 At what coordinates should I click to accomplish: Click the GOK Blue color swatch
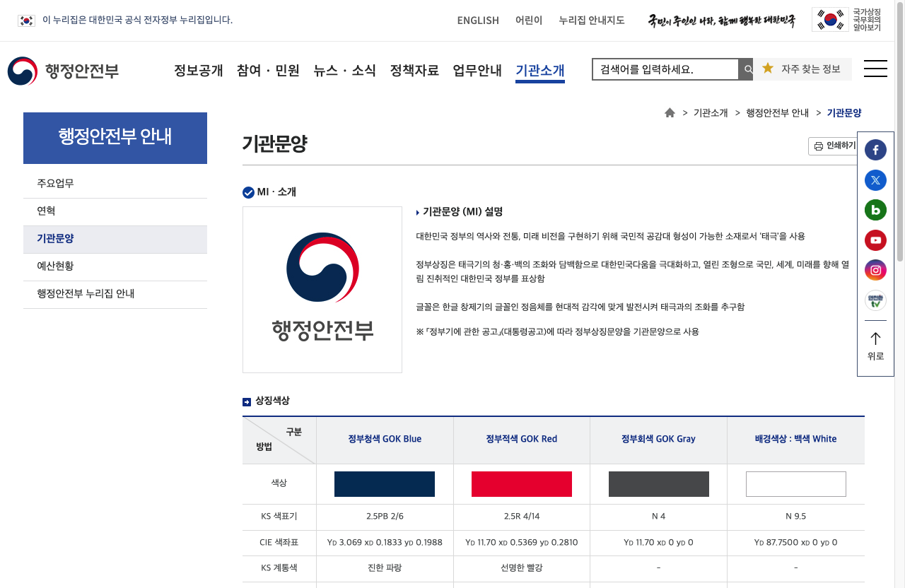385,484
